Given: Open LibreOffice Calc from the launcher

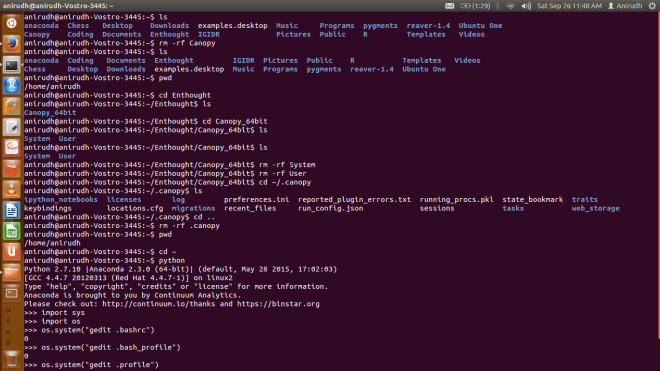Looking at the screenshot, I should (11, 231).
